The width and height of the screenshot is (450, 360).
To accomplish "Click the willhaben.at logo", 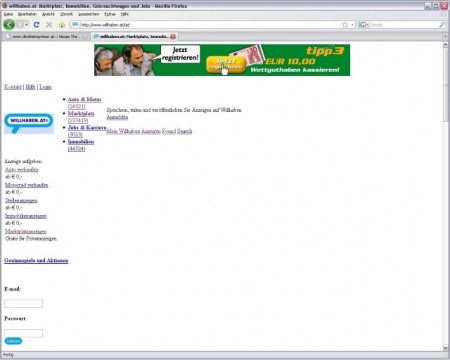I will pyautogui.click(x=29, y=123).
